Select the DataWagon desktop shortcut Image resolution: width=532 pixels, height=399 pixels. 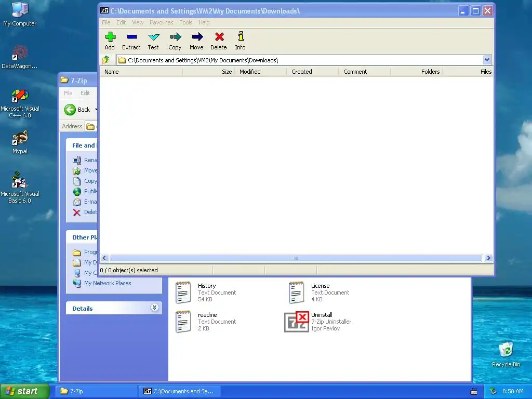20,52
